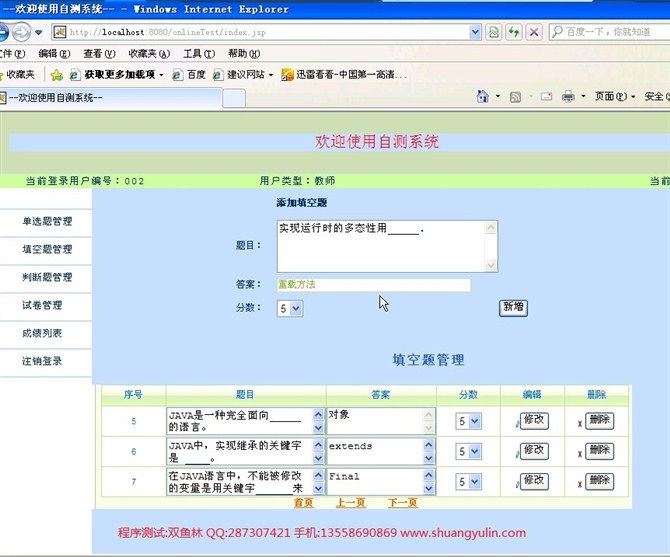The height and width of the screenshot is (557, 670).
Task: Click the red X icon in row 7
Action: [580, 484]
